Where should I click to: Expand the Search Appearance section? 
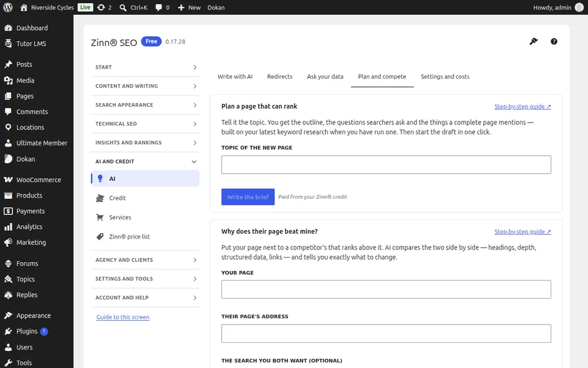145,105
